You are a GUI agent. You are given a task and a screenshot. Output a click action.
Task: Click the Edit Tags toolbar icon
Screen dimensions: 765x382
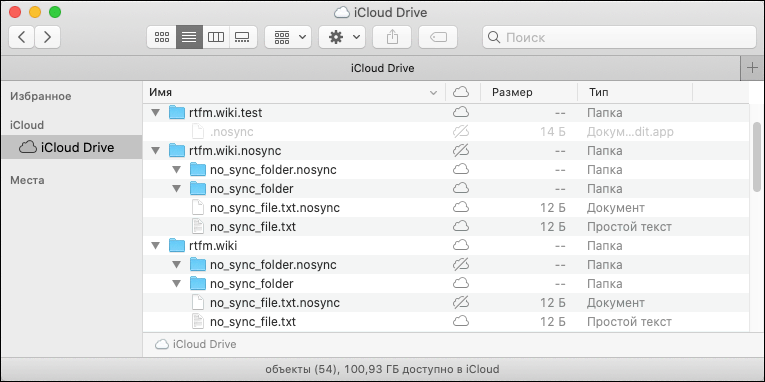click(438, 37)
